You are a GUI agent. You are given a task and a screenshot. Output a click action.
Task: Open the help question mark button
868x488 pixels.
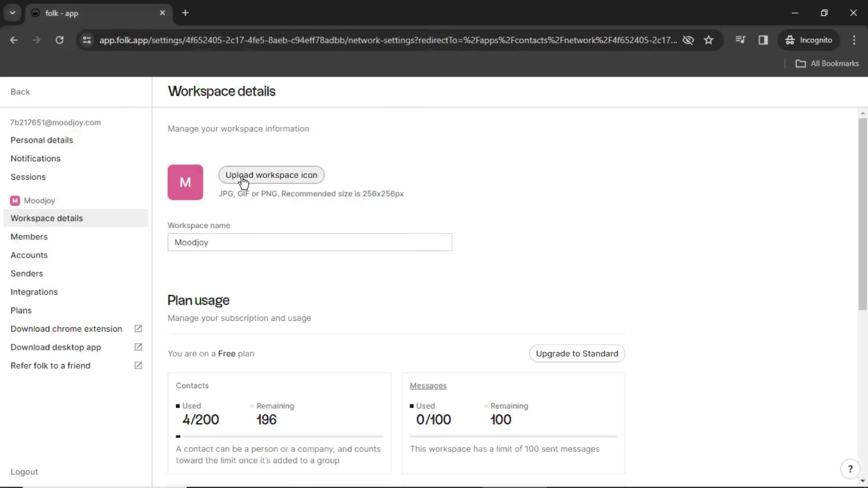pos(850,469)
